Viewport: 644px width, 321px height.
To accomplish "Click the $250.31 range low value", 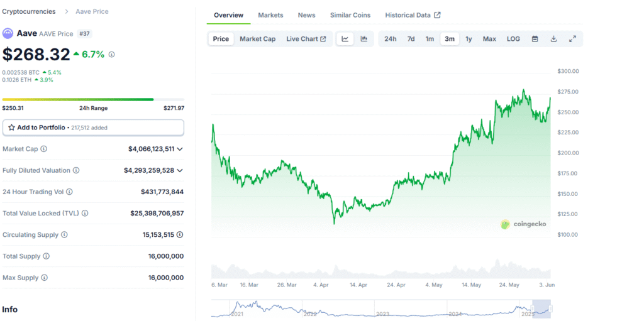I will 13,109.
